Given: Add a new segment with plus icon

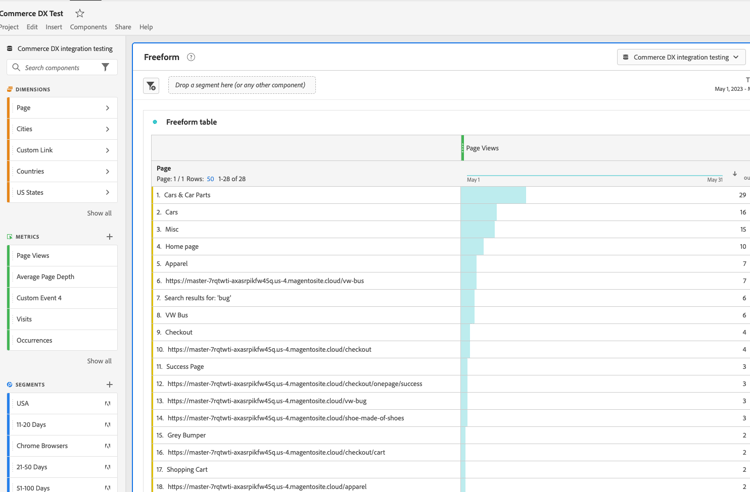Looking at the screenshot, I should 110,384.
